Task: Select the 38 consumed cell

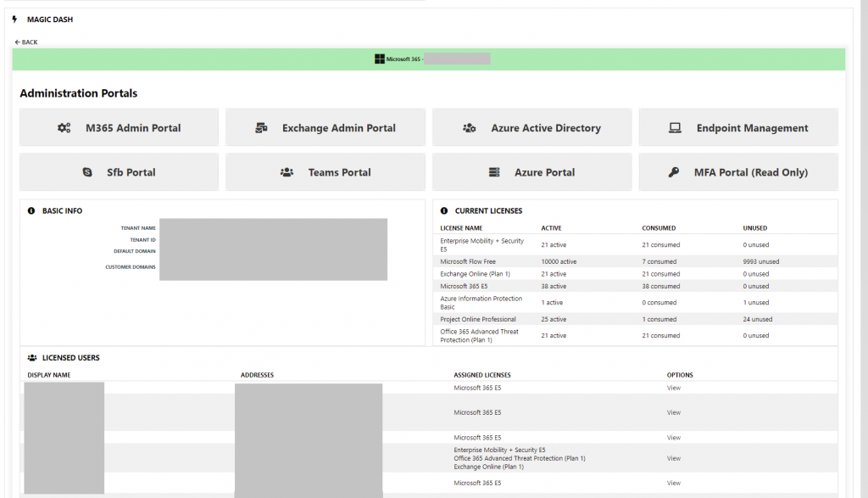Action: tap(661, 287)
